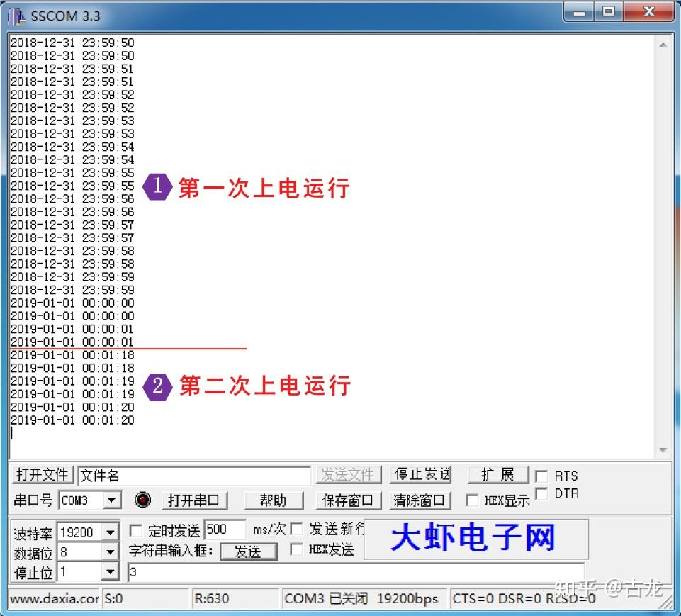Click the red serial port status indicator
Viewport: 681px width, 616px height.
tap(143, 500)
